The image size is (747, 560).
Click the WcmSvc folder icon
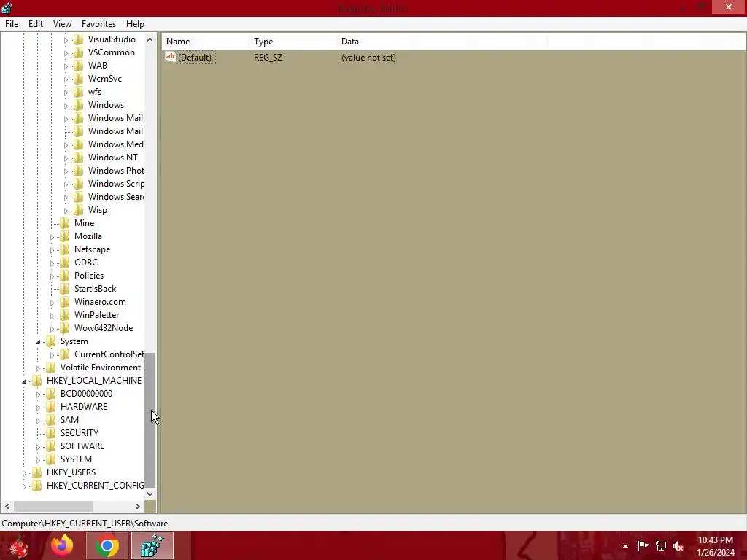pos(79,79)
